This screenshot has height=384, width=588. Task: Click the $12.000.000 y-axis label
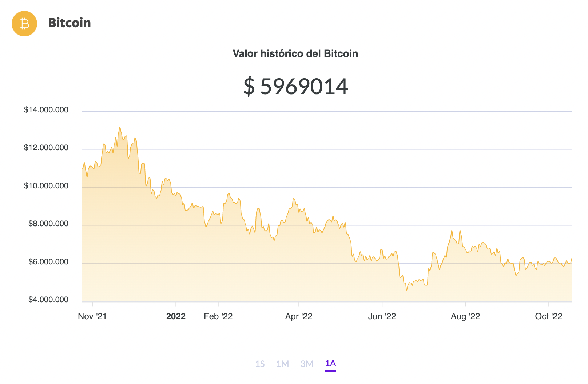tap(46, 148)
